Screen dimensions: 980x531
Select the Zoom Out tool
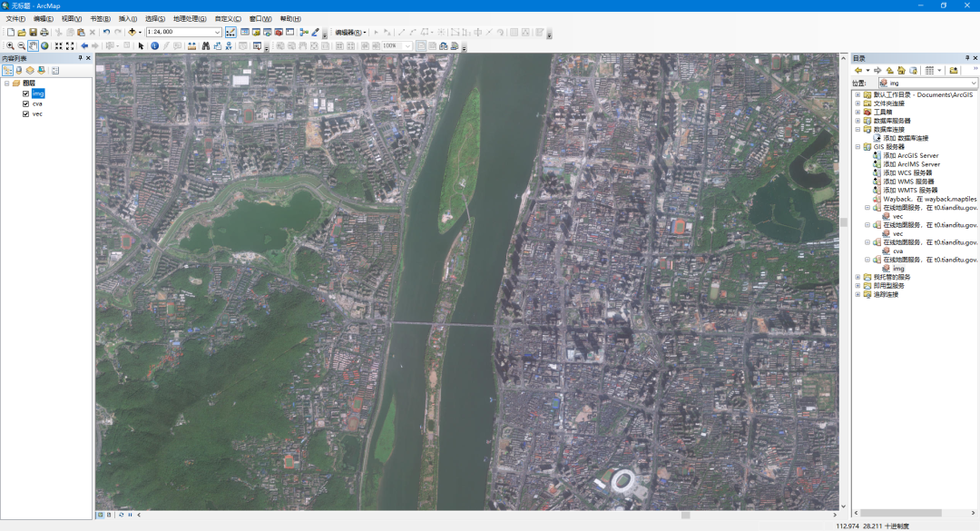(x=21, y=45)
